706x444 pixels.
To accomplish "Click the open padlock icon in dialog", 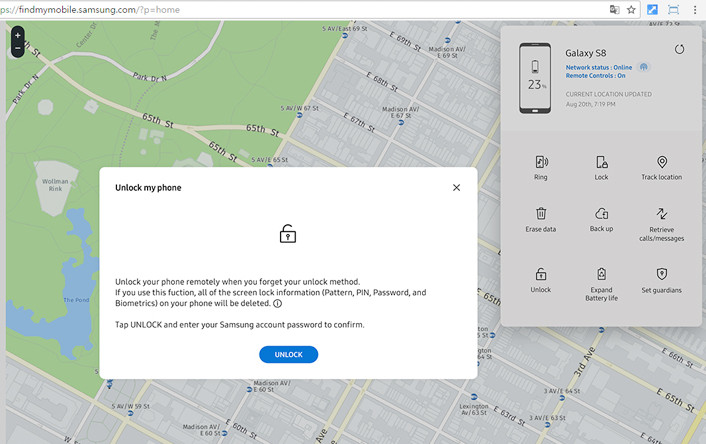I will (288, 234).
